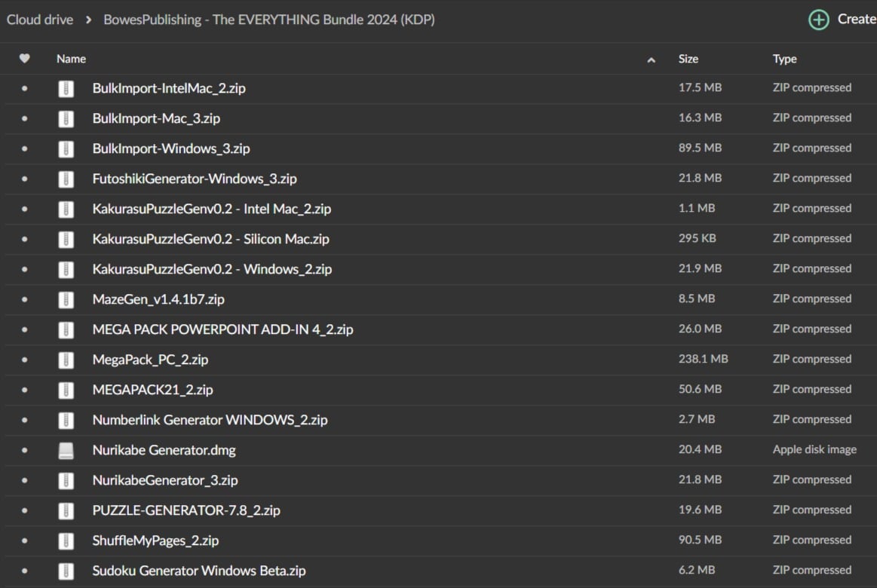The image size is (877, 588).
Task: Click the ZIP icon for ShuffleMyPages_2.zip
Action: (66, 541)
